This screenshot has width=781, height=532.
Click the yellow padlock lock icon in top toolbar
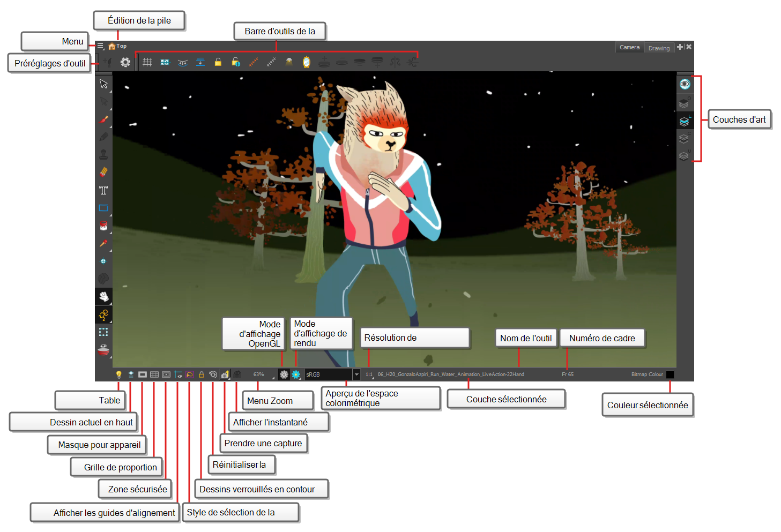coord(218,62)
